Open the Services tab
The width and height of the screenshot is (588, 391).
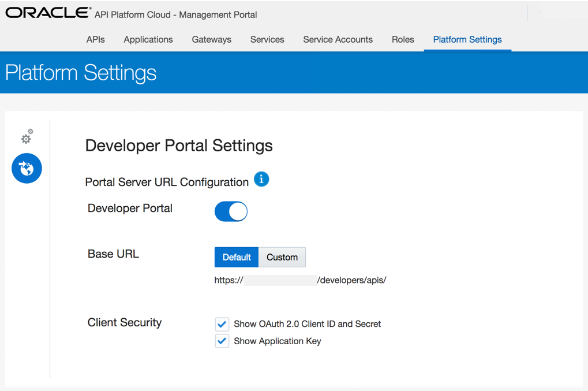click(x=267, y=39)
